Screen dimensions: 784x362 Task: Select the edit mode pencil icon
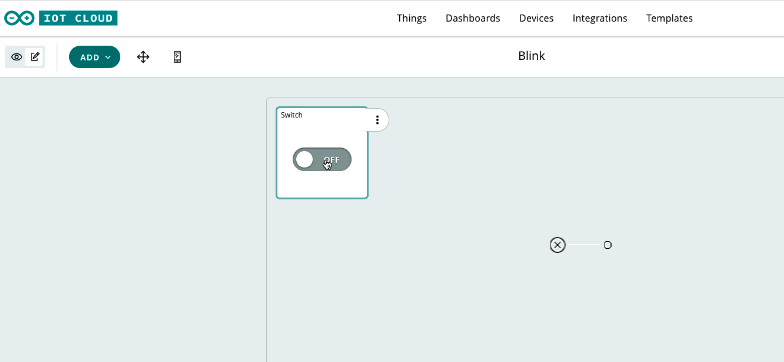click(x=34, y=57)
